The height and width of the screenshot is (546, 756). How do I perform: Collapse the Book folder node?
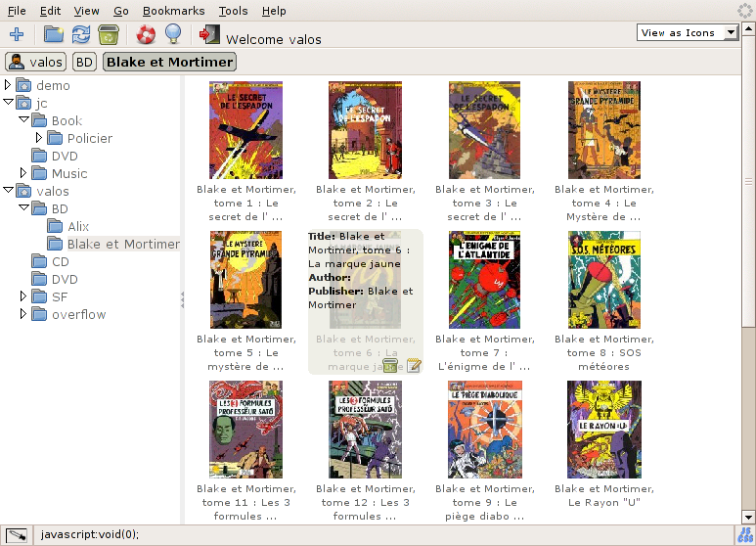click(x=23, y=119)
